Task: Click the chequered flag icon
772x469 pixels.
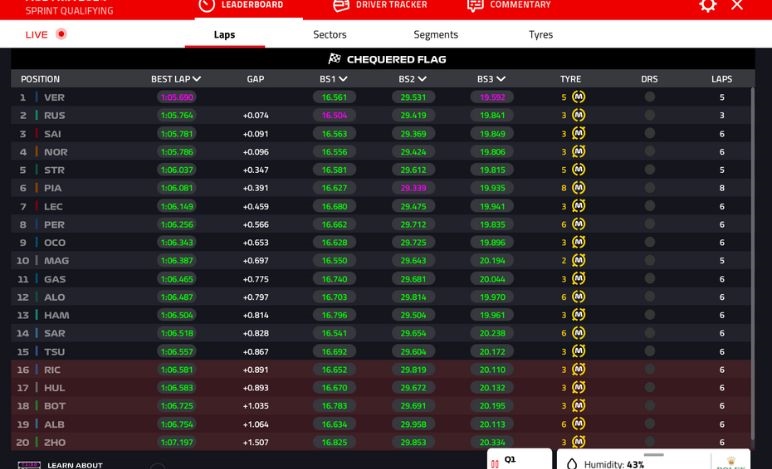Action: click(334, 59)
